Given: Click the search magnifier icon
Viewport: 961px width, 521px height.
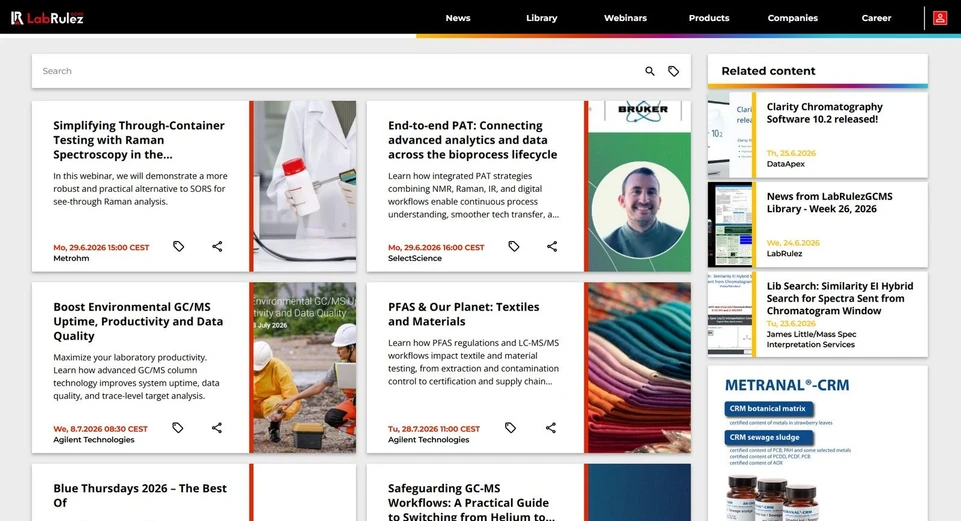Looking at the screenshot, I should pyautogui.click(x=650, y=71).
